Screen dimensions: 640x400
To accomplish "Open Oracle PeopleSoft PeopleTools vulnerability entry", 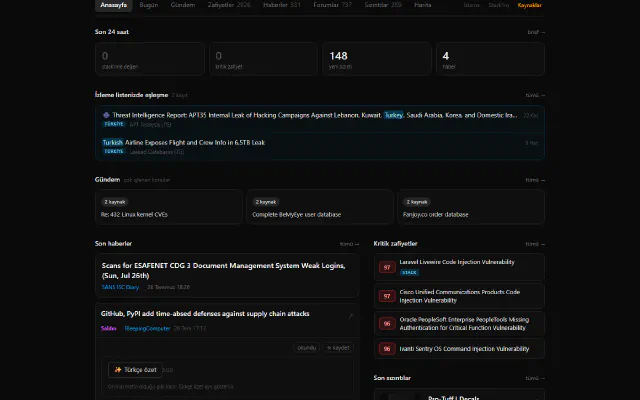I will [459, 324].
